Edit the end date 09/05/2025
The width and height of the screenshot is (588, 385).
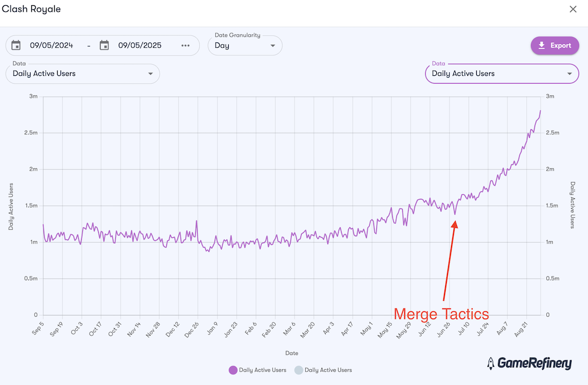point(140,45)
